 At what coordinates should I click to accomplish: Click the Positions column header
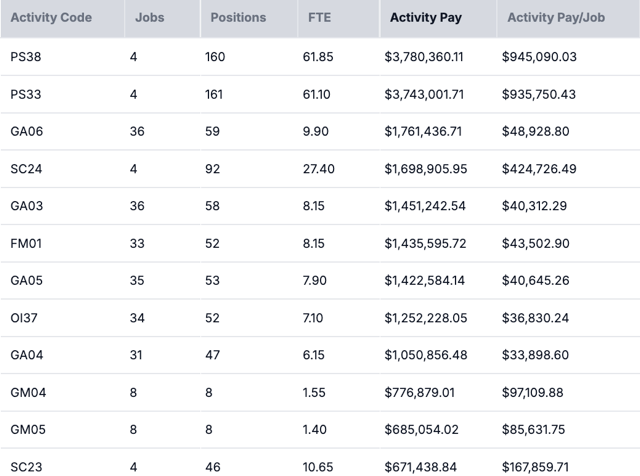(238, 18)
